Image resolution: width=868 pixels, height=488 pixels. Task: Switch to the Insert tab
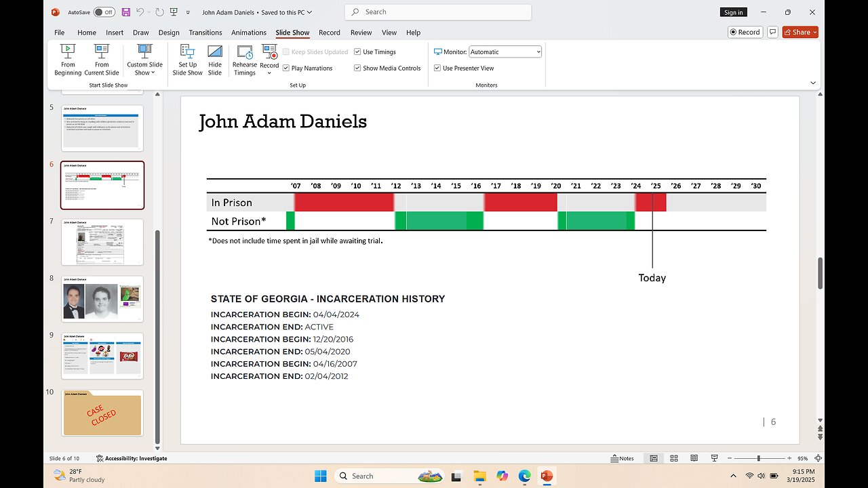click(115, 33)
